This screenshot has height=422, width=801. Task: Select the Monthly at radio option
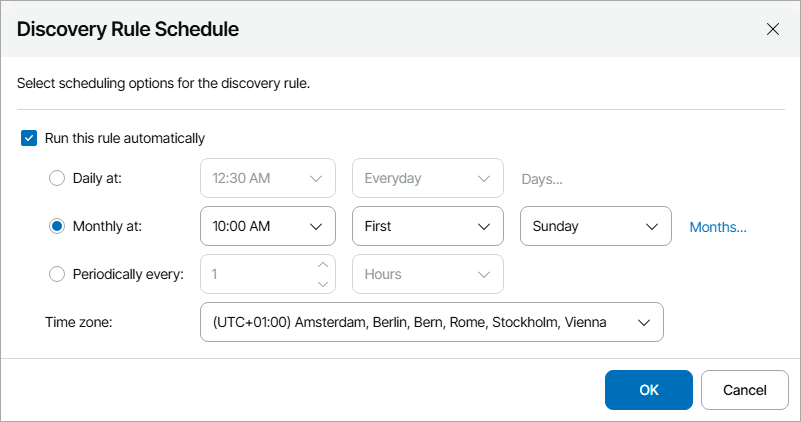point(57,226)
